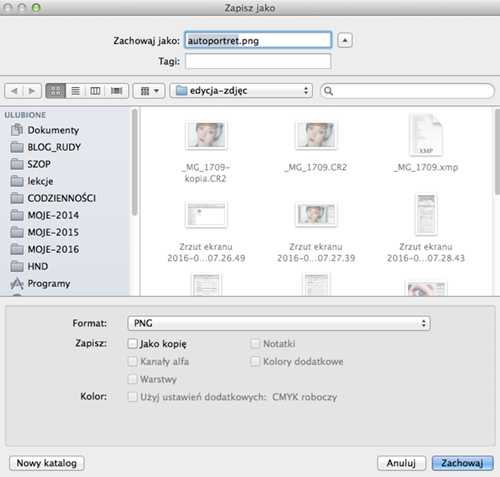Viewport: 500px width, 477px height.
Task: Enable the Jako kopię checkbox
Action: click(x=133, y=344)
